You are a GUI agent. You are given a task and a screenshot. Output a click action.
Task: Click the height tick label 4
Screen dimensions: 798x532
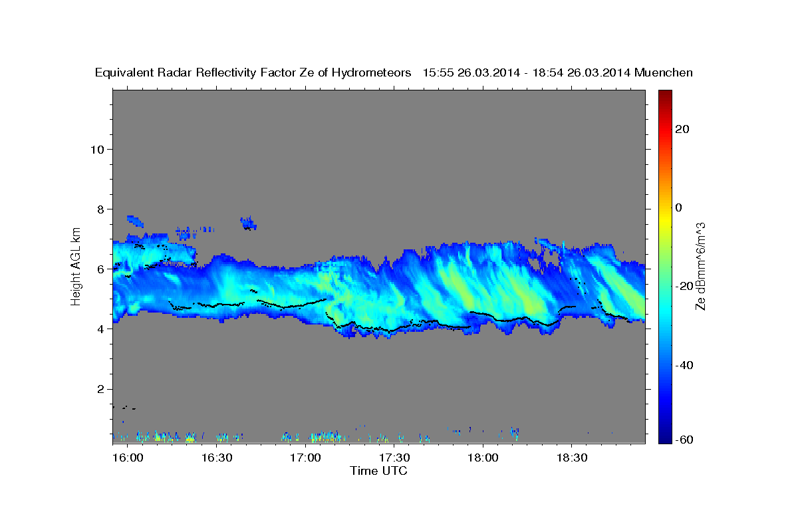(100, 329)
